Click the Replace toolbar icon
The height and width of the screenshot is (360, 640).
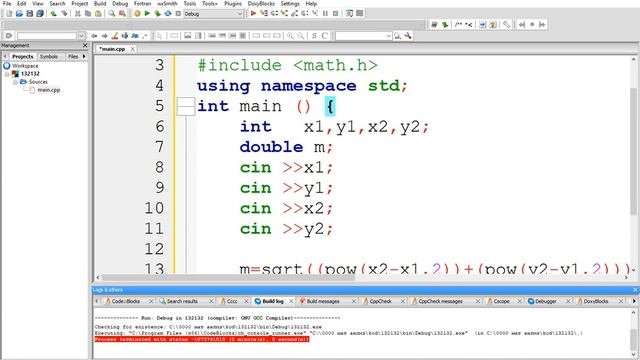[122, 13]
